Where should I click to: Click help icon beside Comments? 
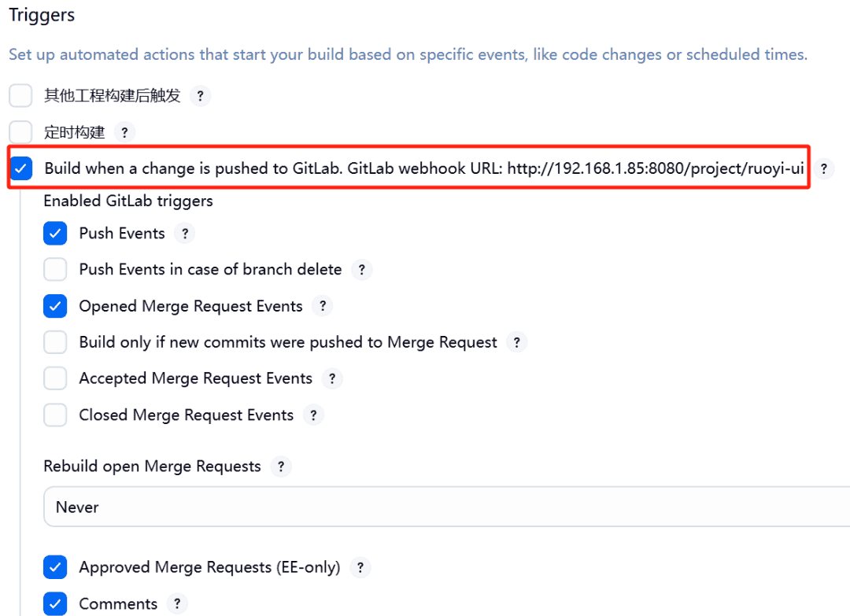[177, 603]
